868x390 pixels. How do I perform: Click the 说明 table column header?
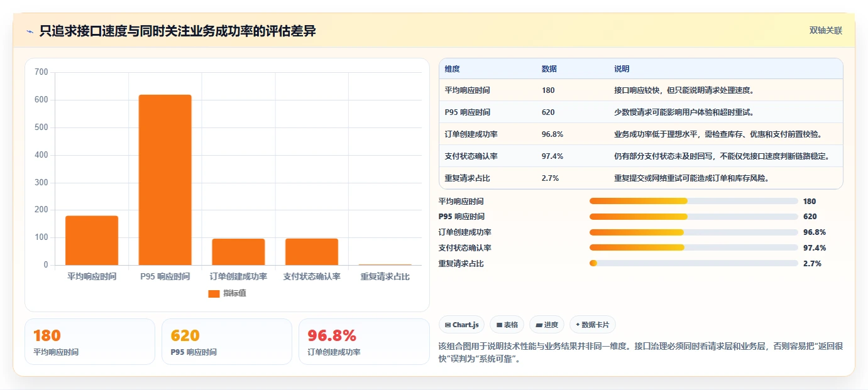click(x=622, y=69)
